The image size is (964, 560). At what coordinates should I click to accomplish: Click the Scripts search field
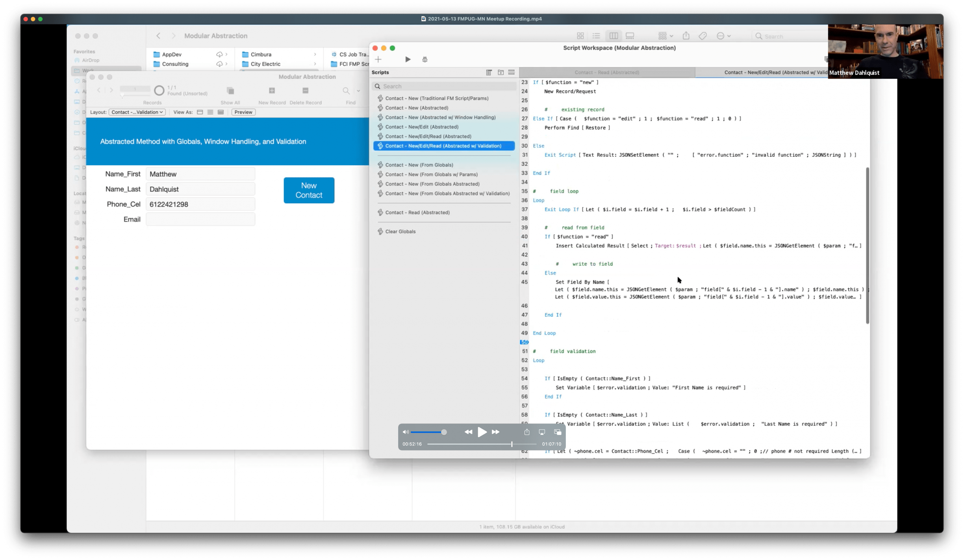coord(444,86)
